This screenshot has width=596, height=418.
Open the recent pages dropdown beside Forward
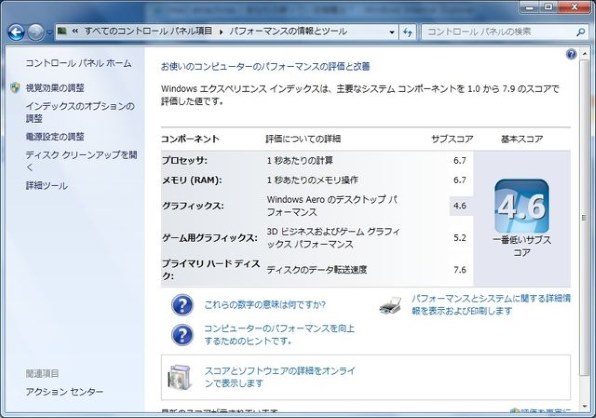click(x=49, y=33)
